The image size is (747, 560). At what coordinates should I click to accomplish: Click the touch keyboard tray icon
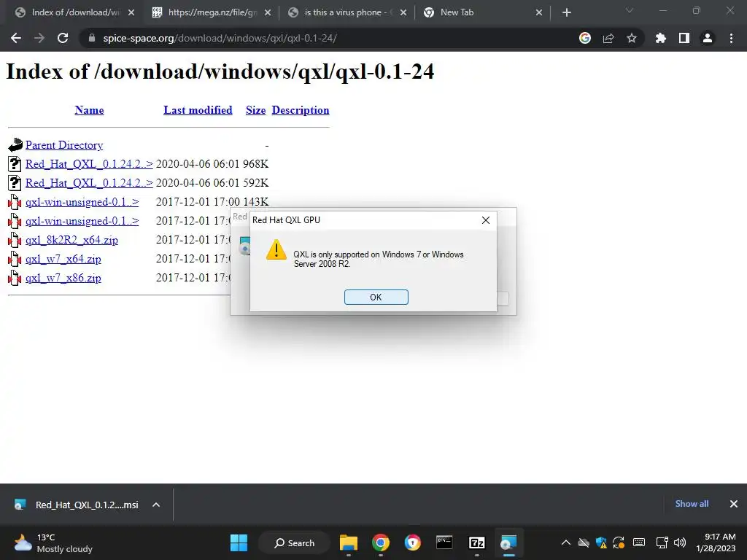click(x=639, y=542)
